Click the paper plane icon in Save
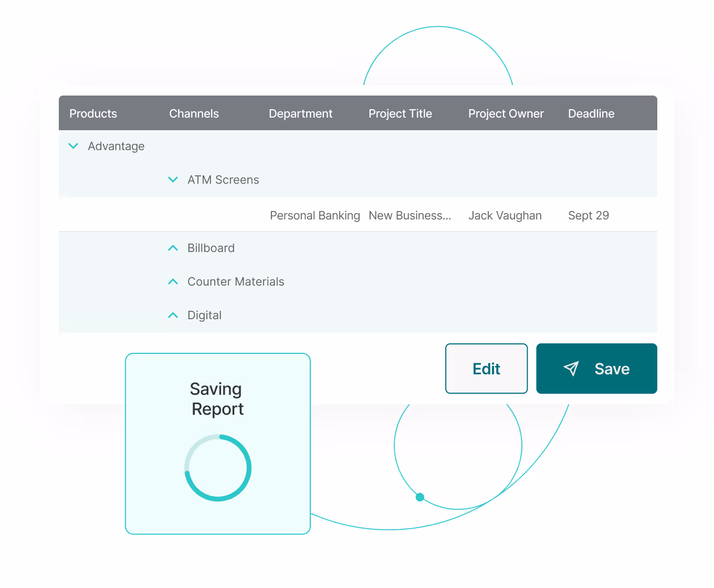This screenshot has height=588, width=714. (x=571, y=369)
